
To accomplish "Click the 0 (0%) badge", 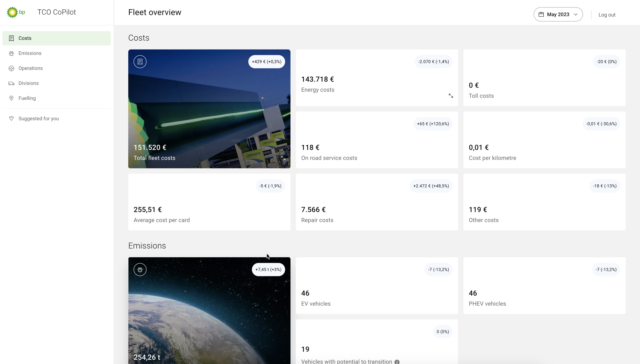I will point(442,332).
